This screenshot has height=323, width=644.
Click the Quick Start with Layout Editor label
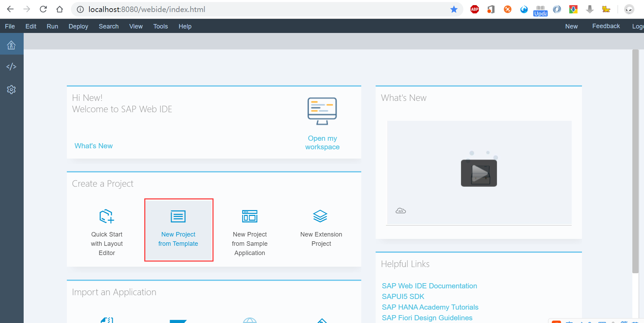click(107, 244)
